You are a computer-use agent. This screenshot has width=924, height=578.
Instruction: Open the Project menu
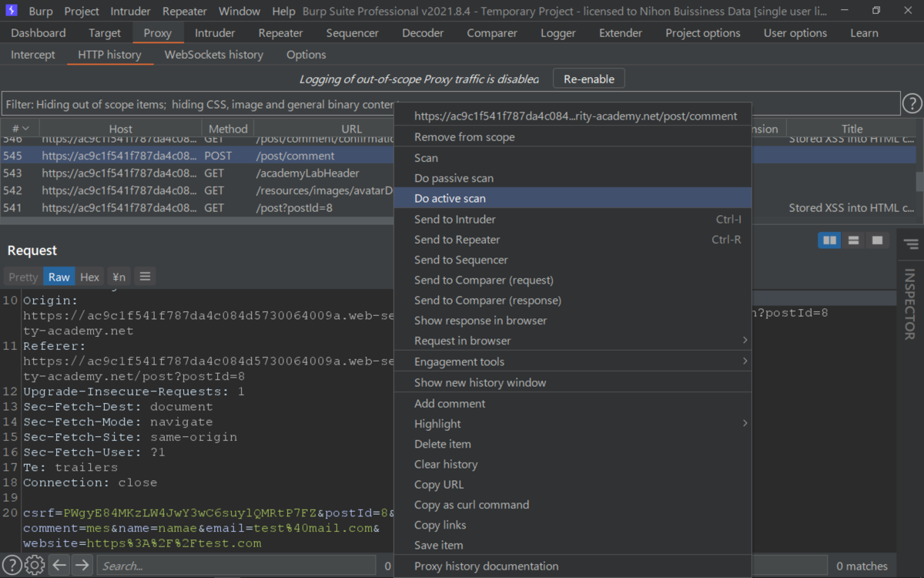click(x=82, y=12)
